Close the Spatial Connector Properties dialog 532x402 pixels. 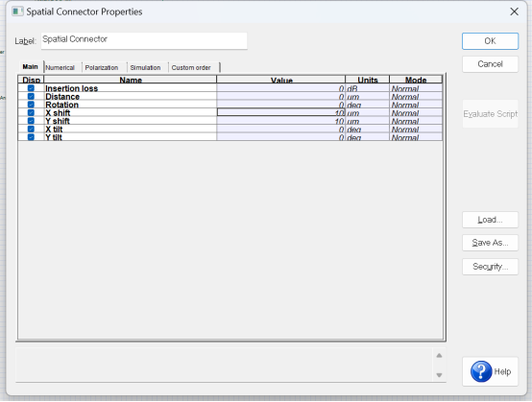515,12
